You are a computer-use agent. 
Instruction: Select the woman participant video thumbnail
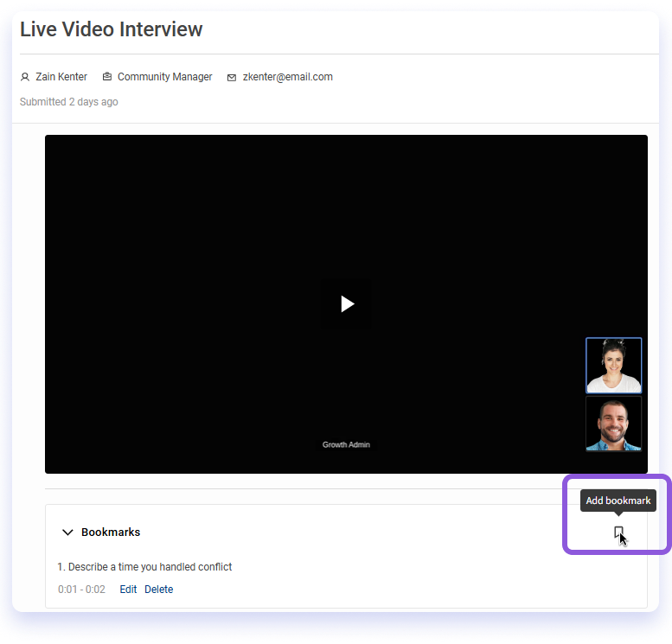tap(613, 365)
